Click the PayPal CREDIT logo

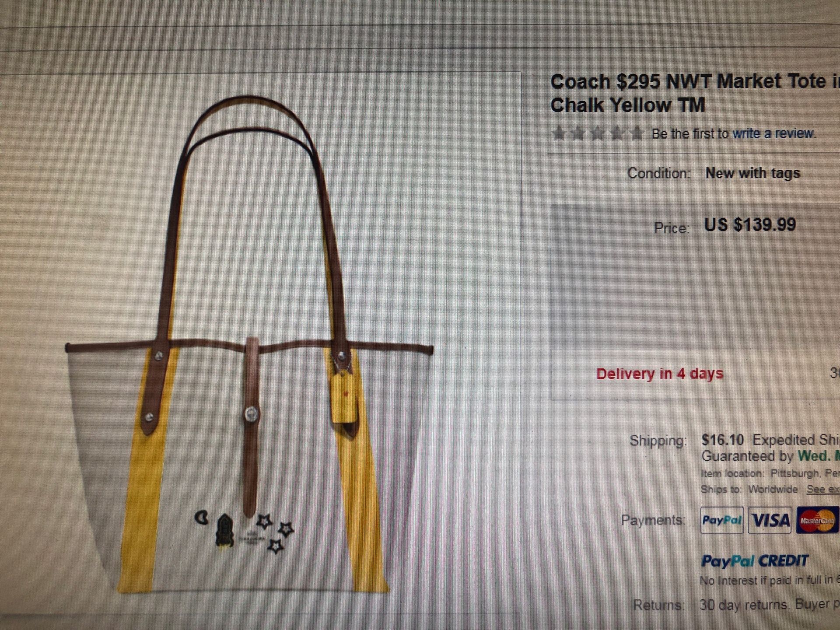click(x=755, y=561)
